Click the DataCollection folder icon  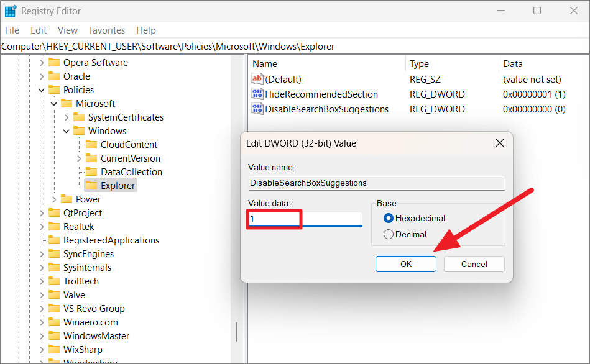click(x=91, y=172)
